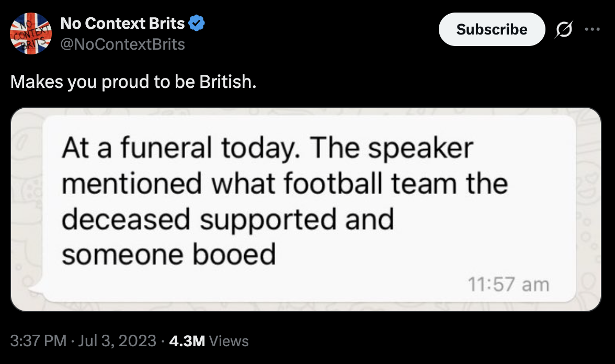Click the line mentioning football team
Viewport: 615px width, 364px height.
point(284,184)
